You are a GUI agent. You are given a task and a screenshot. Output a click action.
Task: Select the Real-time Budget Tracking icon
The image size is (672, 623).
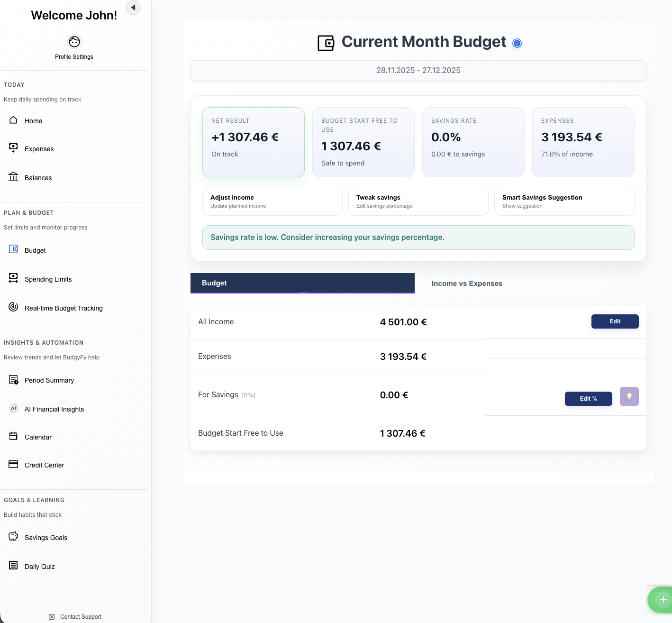click(13, 307)
